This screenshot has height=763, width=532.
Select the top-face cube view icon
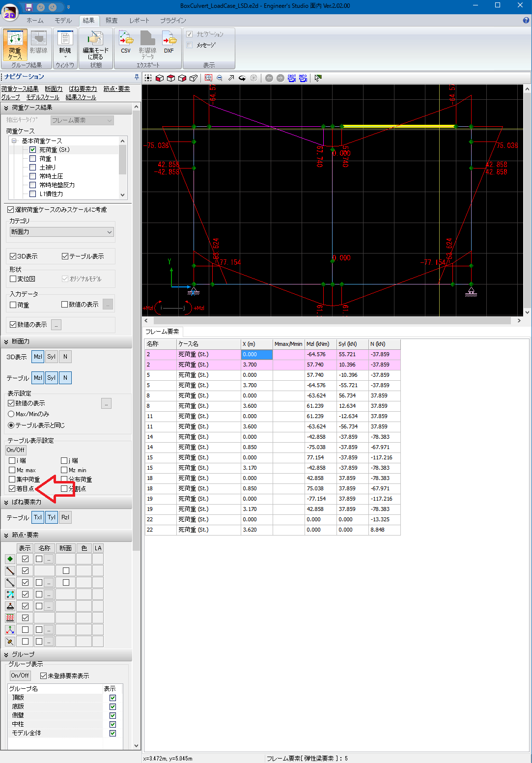click(171, 78)
